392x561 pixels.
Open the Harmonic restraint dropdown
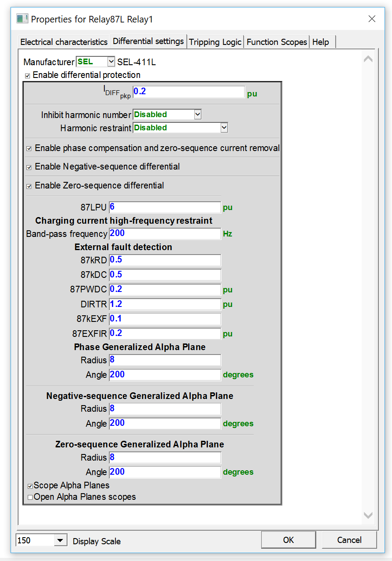click(224, 127)
